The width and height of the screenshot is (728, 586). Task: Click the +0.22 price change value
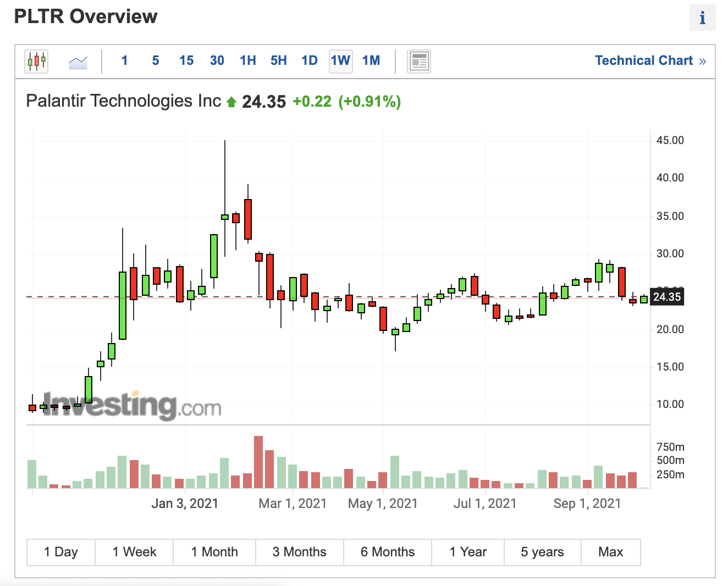point(312,102)
